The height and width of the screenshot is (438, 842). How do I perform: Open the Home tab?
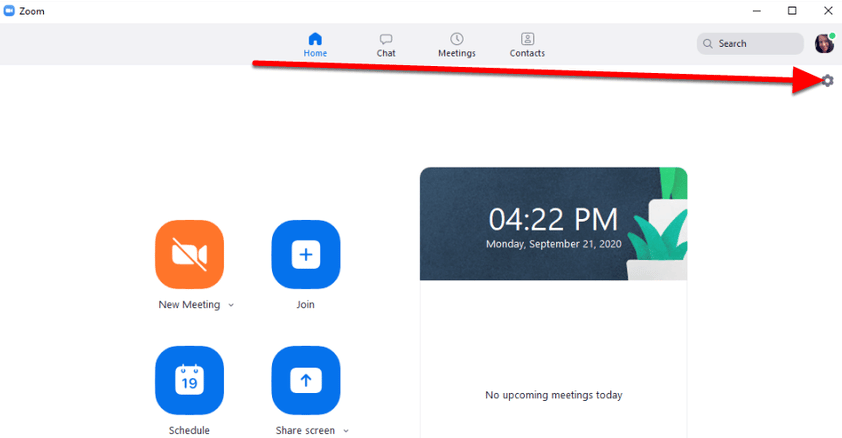[x=315, y=45]
